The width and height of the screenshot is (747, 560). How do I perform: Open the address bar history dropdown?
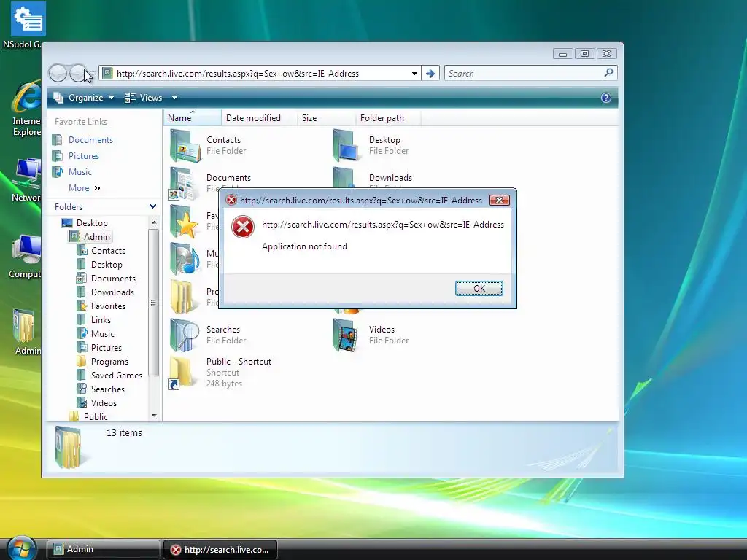click(414, 74)
